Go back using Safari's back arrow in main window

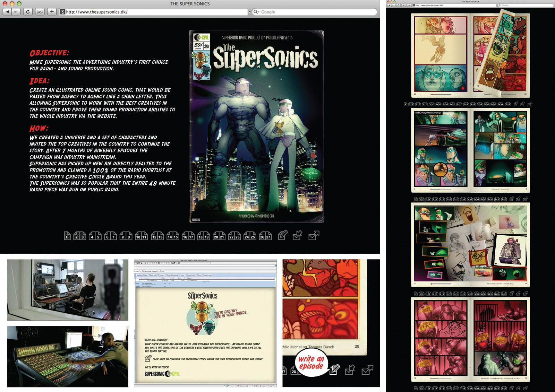(x=7, y=12)
